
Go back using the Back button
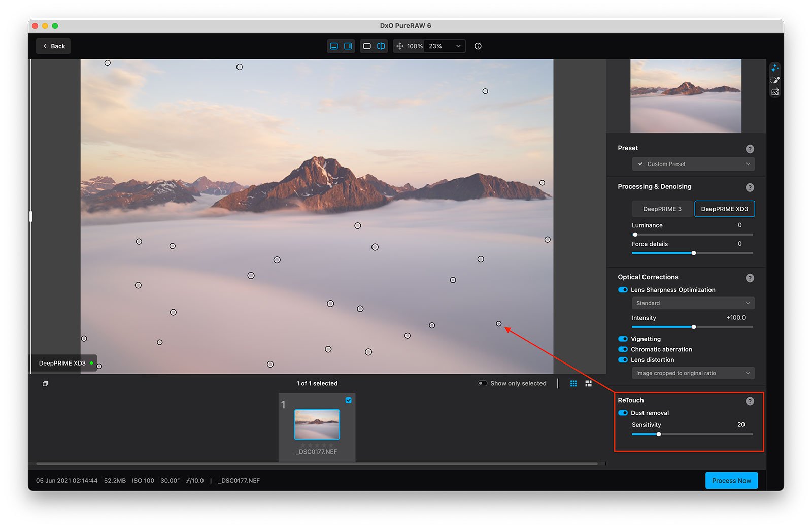click(x=53, y=46)
